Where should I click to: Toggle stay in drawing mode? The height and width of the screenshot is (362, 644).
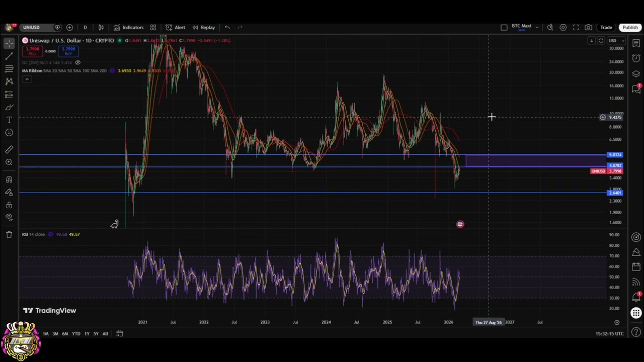coord(9,192)
